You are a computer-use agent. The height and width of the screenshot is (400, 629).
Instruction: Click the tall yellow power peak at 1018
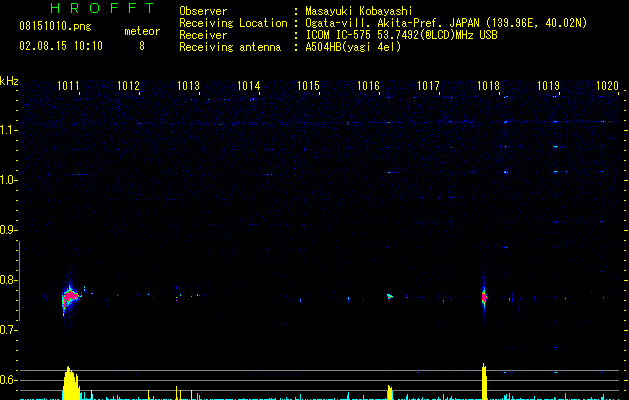pos(484,382)
